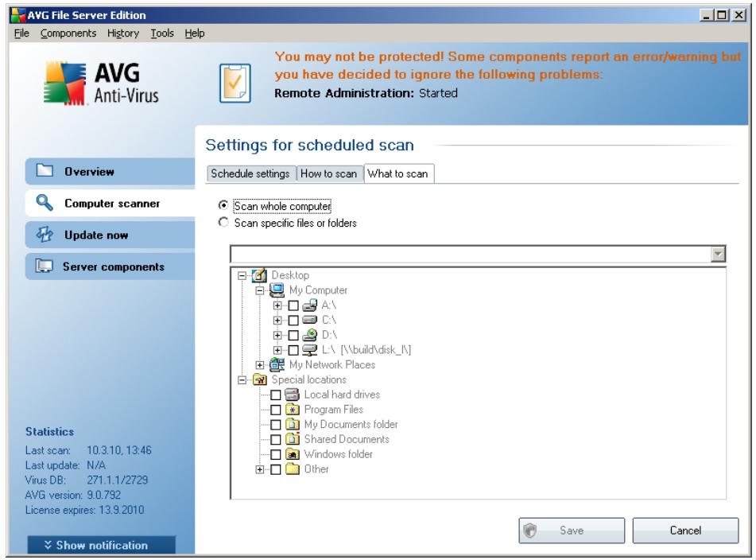
Task: Click the Desktop icon in tree
Action: pos(259,275)
